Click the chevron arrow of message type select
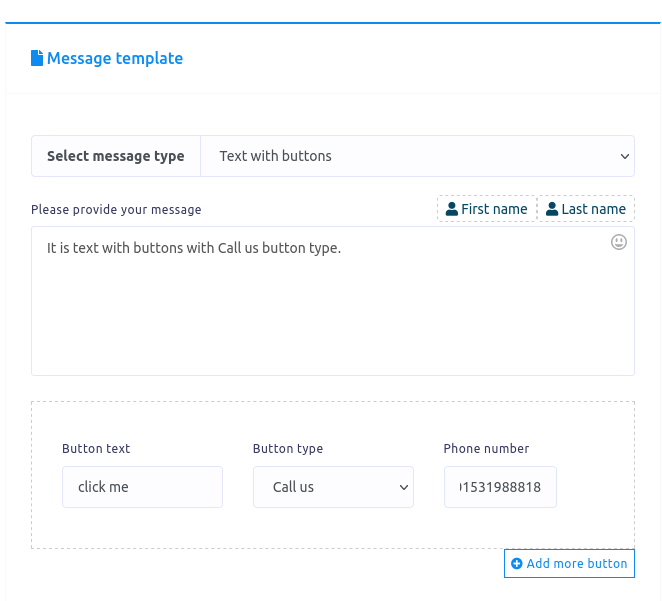The width and height of the screenshot is (662, 601). click(x=625, y=157)
